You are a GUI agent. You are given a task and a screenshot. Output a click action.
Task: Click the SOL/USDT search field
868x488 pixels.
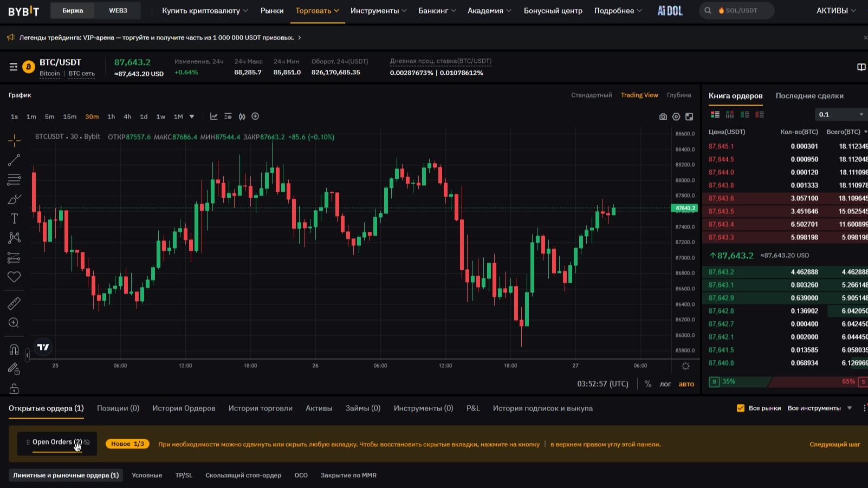(741, 11)
